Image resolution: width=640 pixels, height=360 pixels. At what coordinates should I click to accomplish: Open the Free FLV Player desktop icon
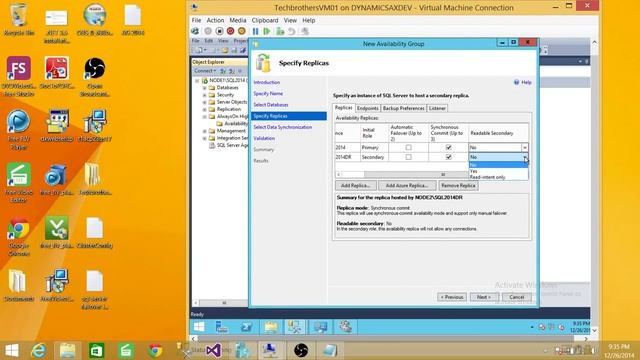(19, 130)
